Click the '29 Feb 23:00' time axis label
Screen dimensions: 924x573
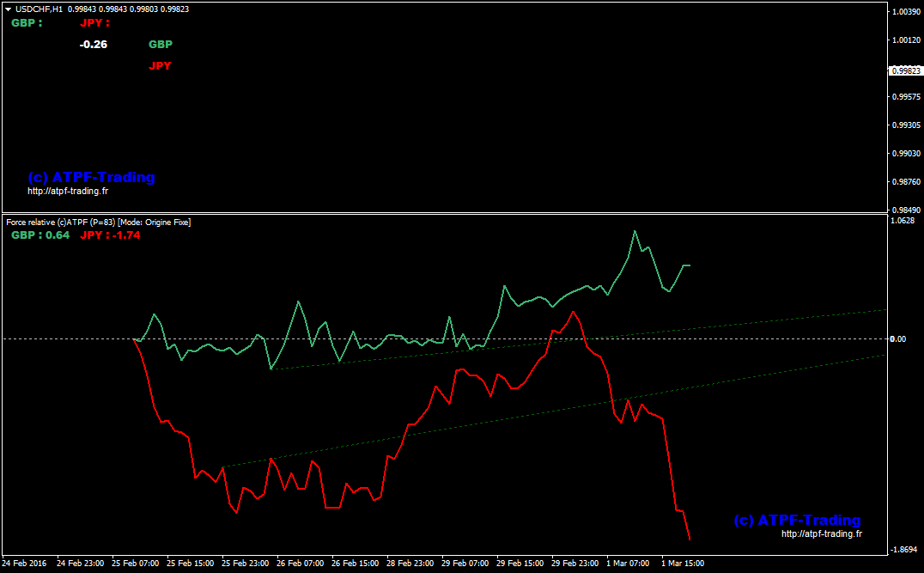point(574,563)
